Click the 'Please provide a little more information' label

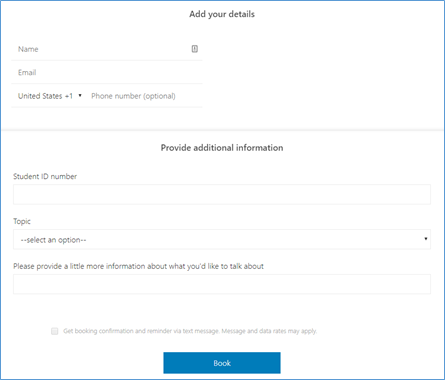pos(138,266)
